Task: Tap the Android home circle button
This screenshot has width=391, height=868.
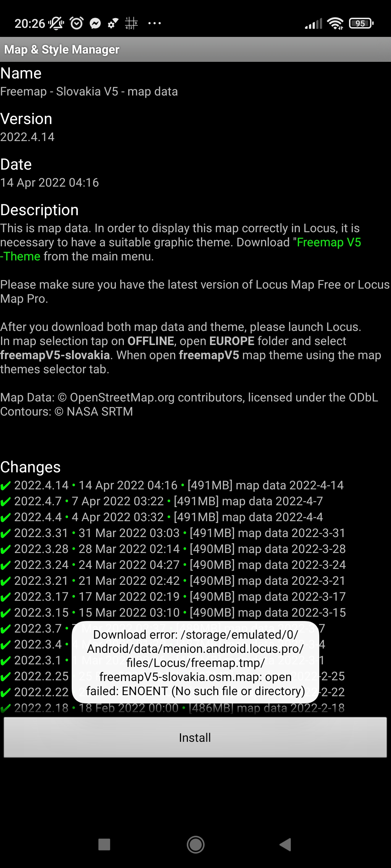Action: pyautogui.click(x=195, y=845)
